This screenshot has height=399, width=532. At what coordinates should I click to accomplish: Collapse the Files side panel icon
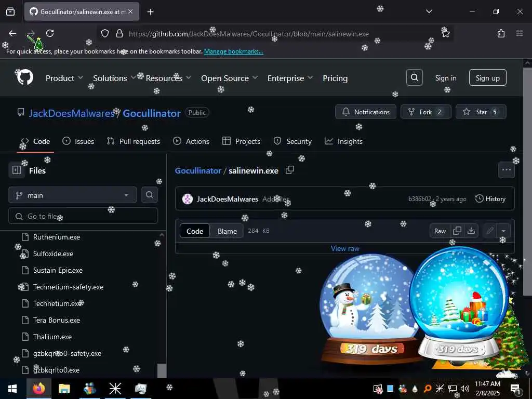pyautogui.click(x=16, y=170)
